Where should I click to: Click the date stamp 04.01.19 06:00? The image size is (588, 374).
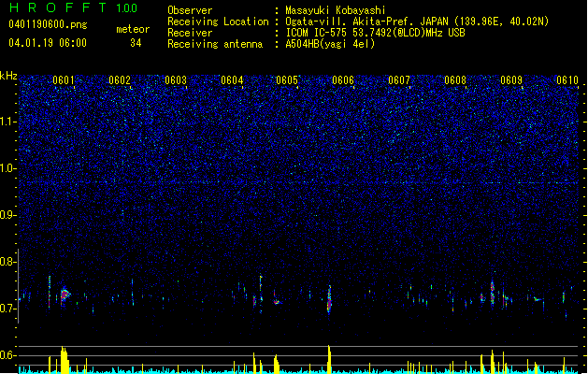click(48, 43)
